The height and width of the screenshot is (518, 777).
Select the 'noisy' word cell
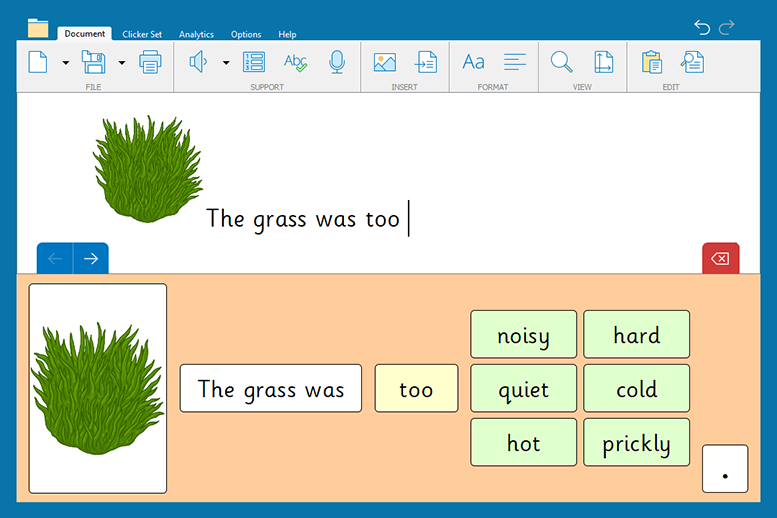pos(523,334)
